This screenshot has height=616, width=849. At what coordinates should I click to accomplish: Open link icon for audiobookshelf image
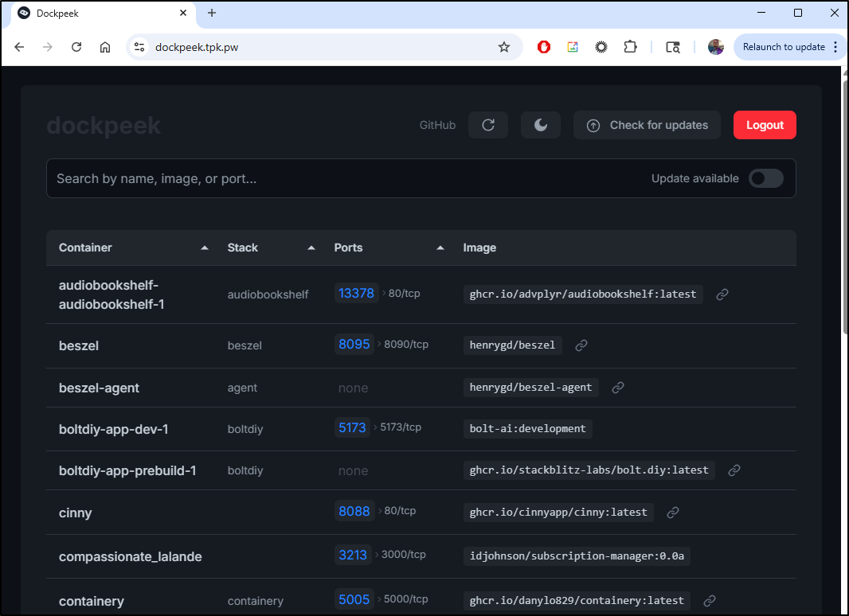click(x=722, y=294)
